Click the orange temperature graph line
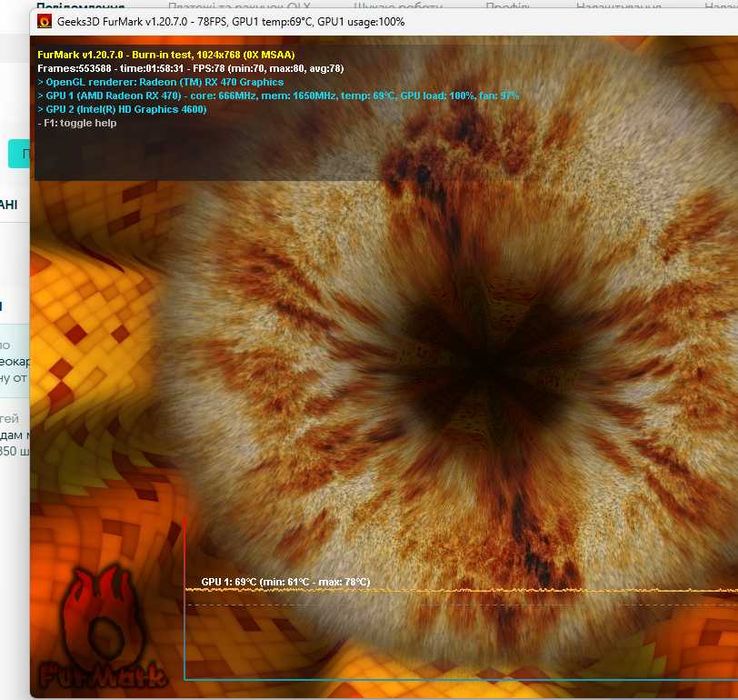This screenshot has height=700, width=738. (x=461, y=590)
